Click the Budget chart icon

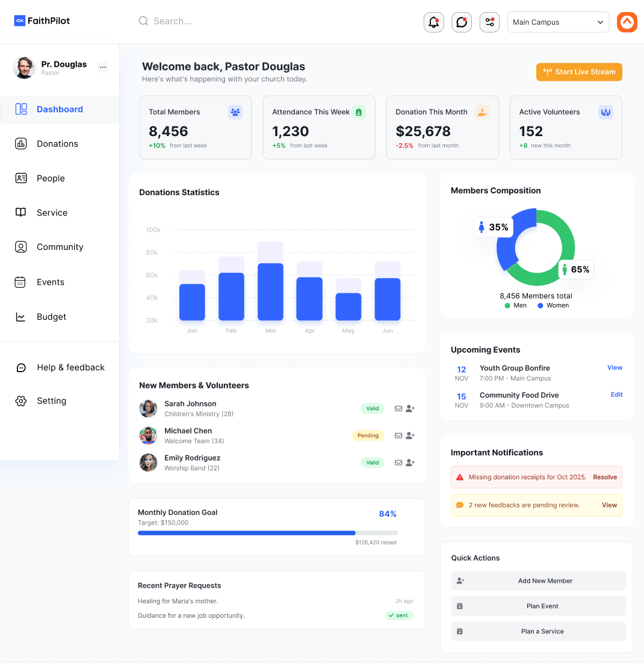click(x=20, y=317)
